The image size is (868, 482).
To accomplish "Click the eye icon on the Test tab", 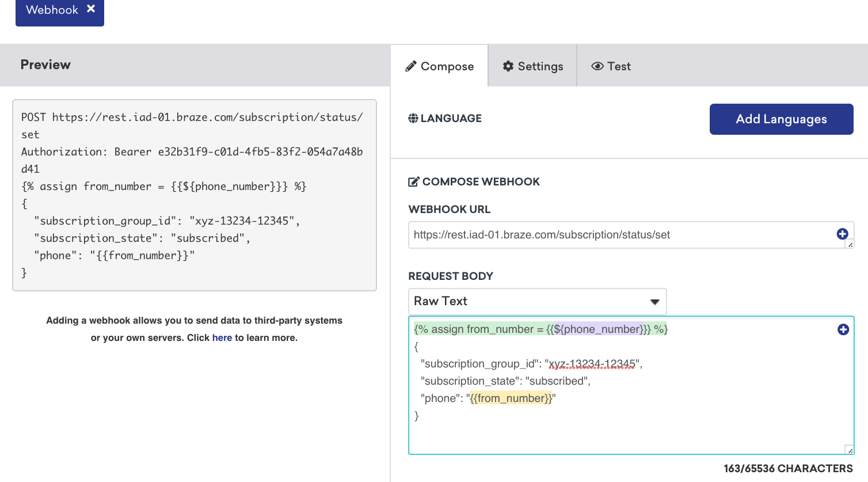I will click(x=597, y=66).
